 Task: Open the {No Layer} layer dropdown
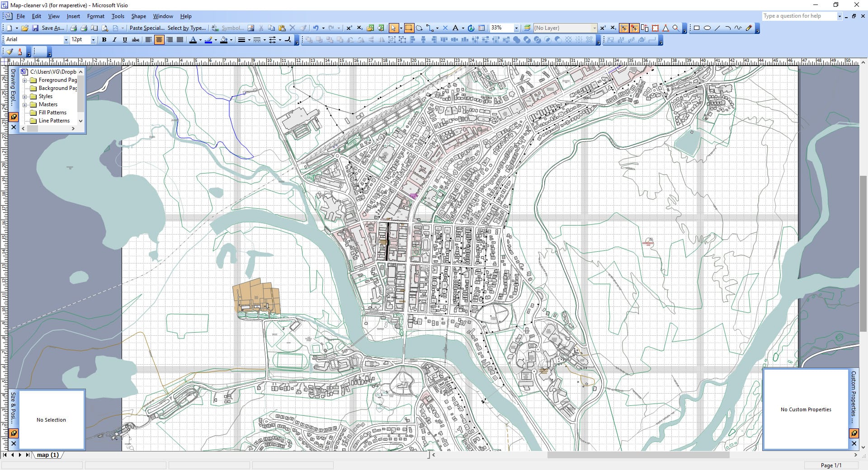[594, 28]
